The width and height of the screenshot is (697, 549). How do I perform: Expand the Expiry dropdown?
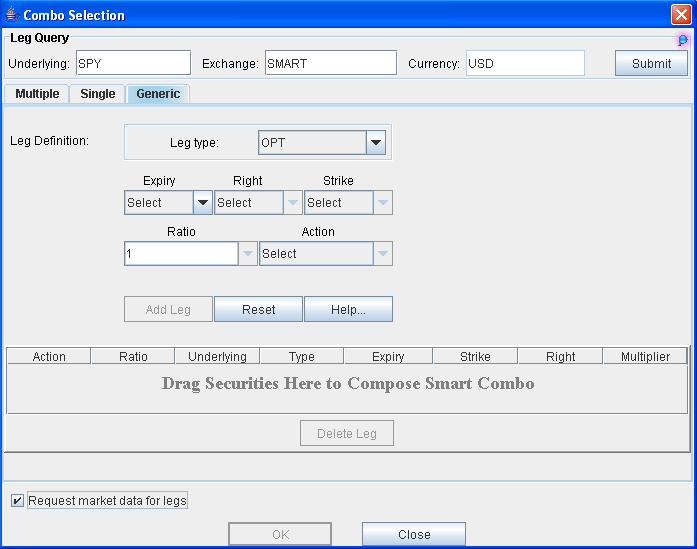pyautogui.click(x=202, y=203)
